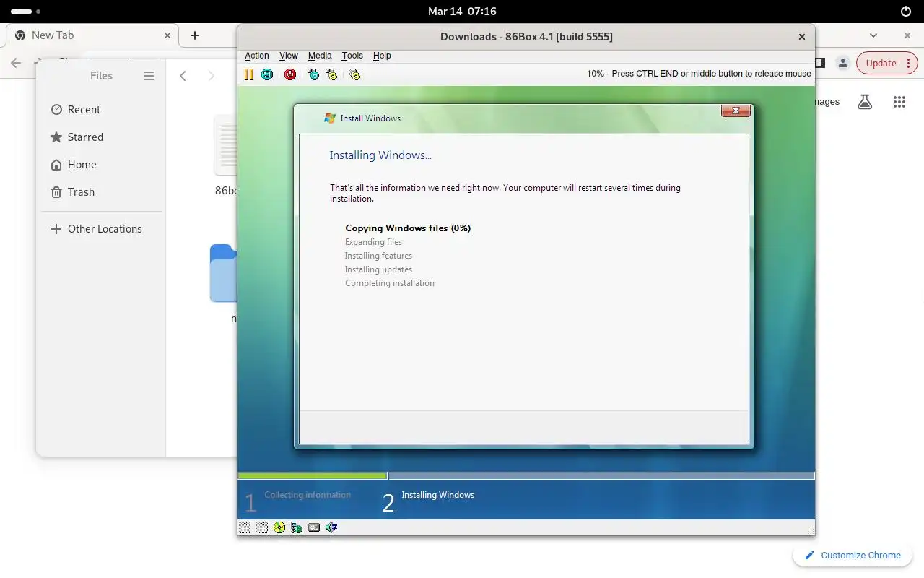Image resolution: width=924 pixels, height=578 pixels.
Task: Click the 'Installing Windows...' heading
Action: [380, 155]
